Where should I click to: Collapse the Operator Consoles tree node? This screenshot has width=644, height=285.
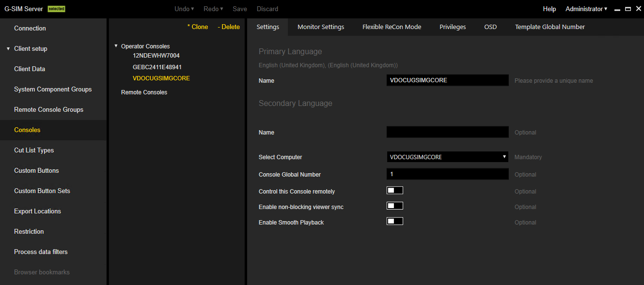[x=116, y=46]
